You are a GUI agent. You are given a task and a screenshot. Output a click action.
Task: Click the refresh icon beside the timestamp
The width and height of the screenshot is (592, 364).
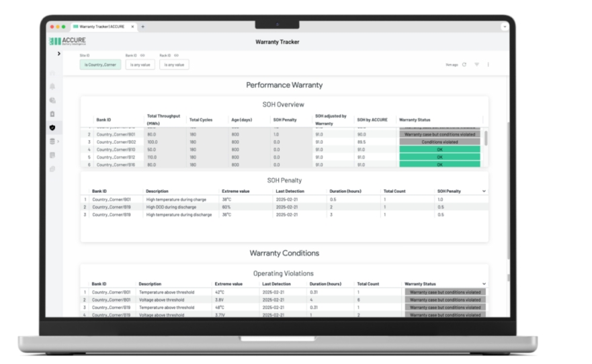(464, 64)
